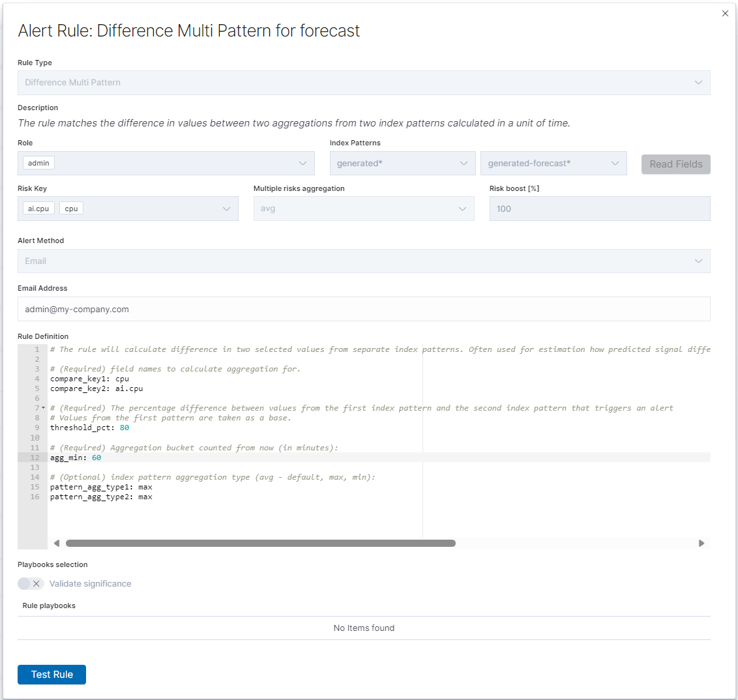Screen dimensions: 738x700
Task: Close the Alert Rule dialog
Action: (x=725, y=14)
